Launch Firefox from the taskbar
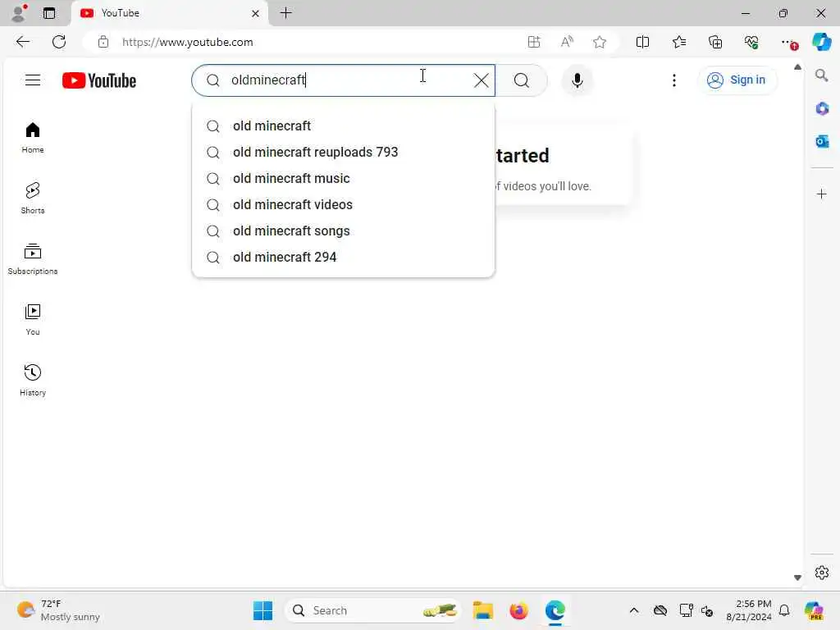 point(518,610)
